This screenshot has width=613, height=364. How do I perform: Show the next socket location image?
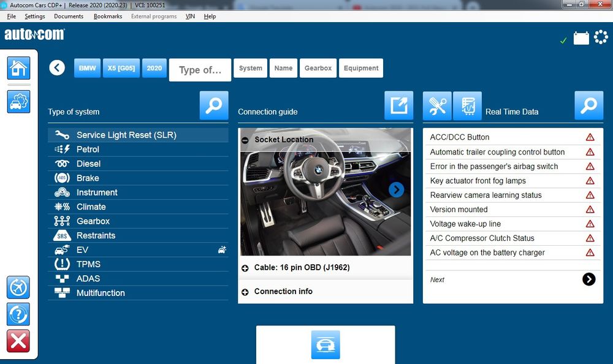tap(397, 189)
